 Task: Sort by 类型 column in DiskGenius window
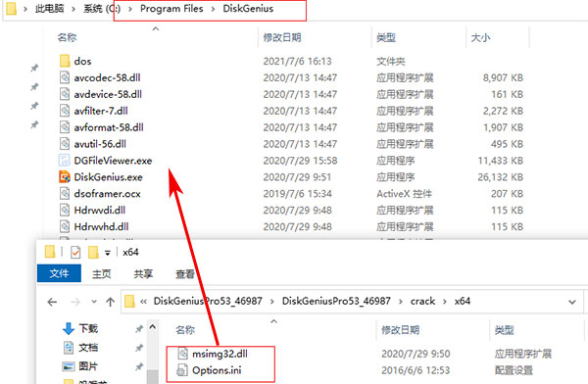(x=386, y=37)
